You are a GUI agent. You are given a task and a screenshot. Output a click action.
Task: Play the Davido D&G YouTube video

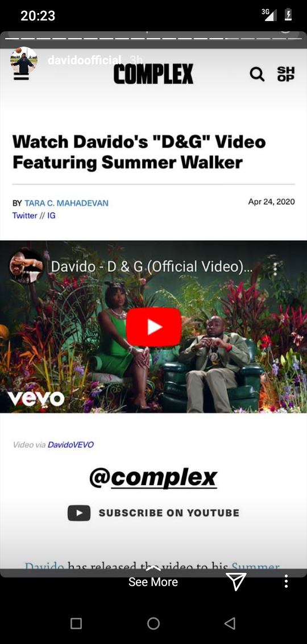(153, 327)
